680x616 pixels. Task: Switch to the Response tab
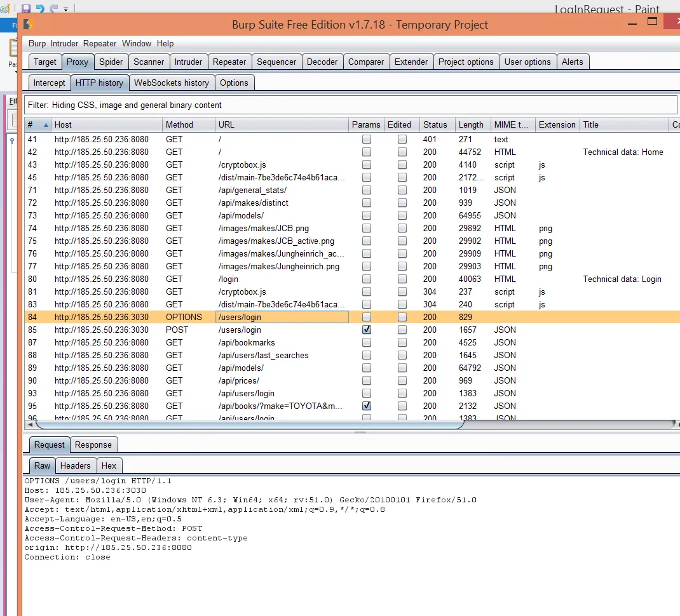tap(93, 445)
